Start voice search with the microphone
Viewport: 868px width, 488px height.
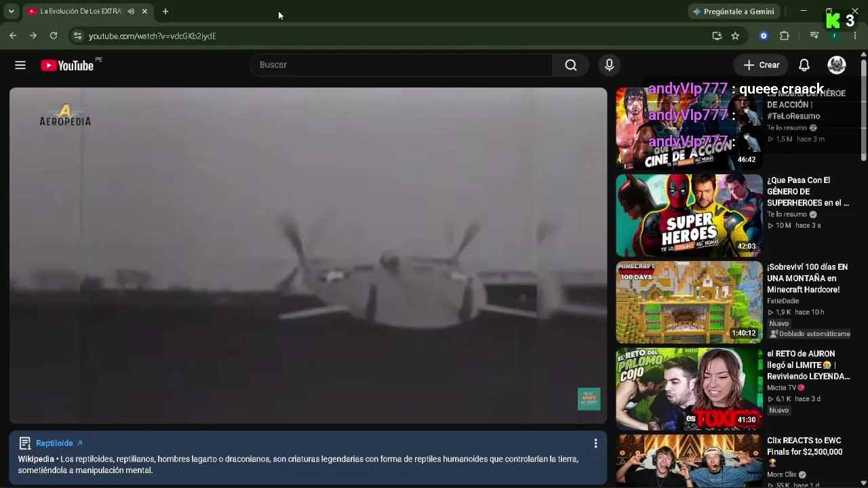(x=609, y=65)
